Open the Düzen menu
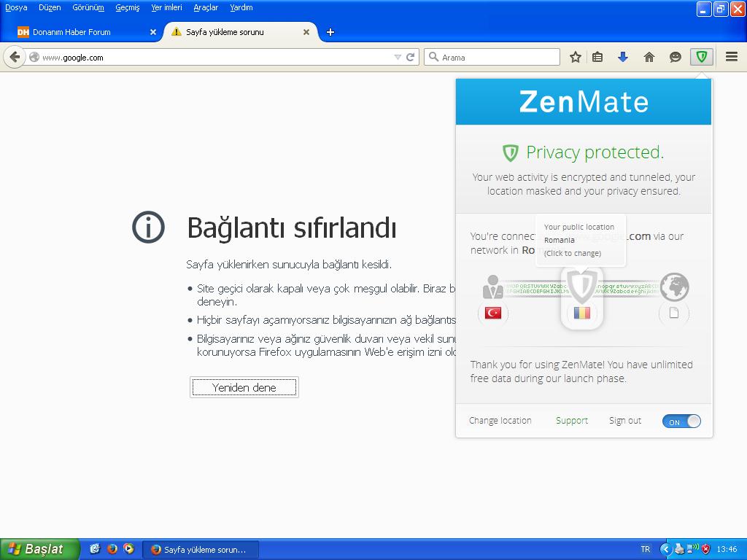The width and height of the screenshot is (747, 560). click(x=50, y=7)
